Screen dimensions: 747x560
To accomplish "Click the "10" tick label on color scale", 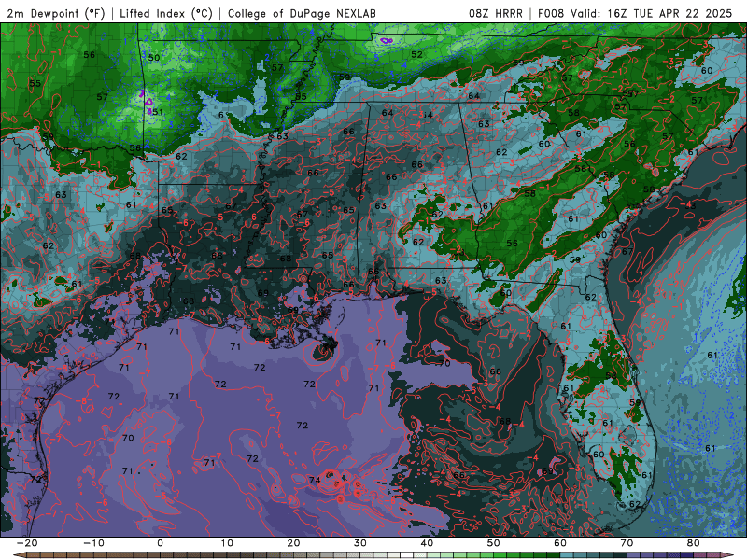I will click(x=227, y=543).
